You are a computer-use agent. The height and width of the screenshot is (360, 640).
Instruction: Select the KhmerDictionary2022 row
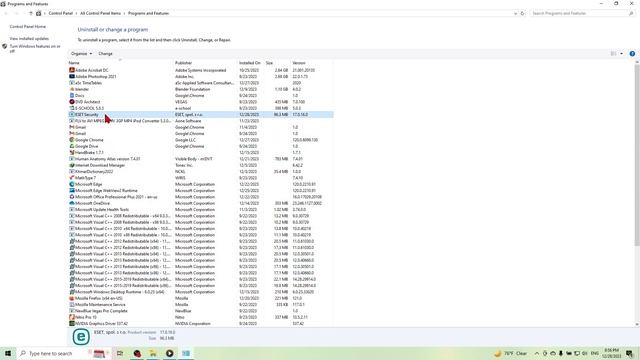(x=200, y=171)
